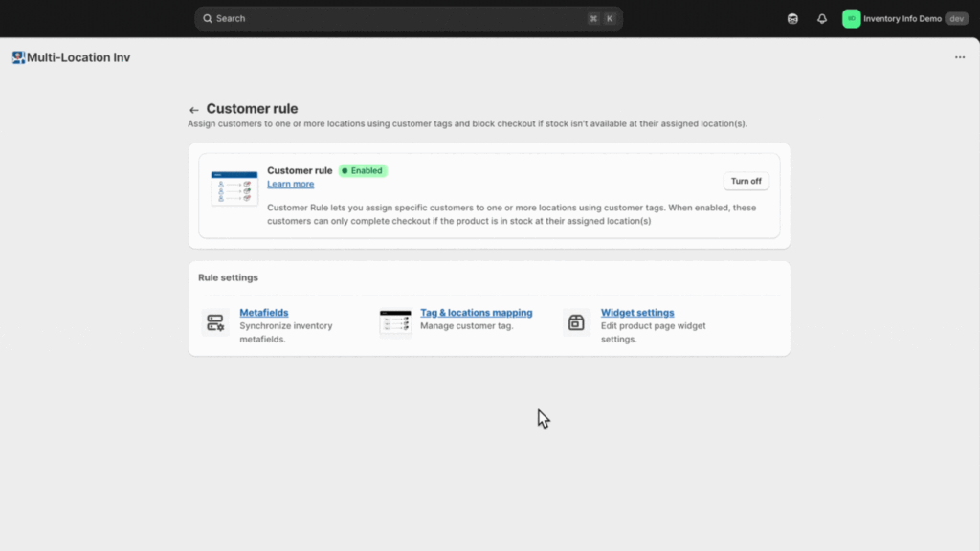The height and width of the screenshot is (551, 980).
Task: Open the Learn more link
Action: (290, 185)
